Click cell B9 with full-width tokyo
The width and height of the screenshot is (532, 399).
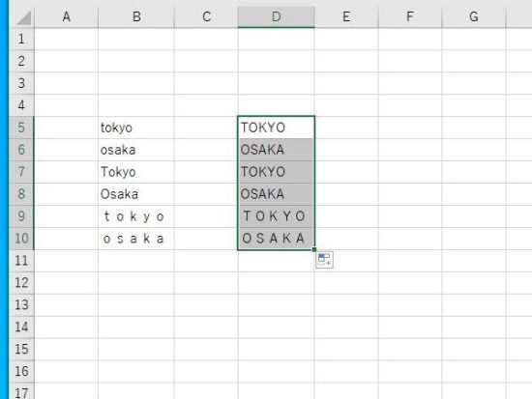(136, 216)
